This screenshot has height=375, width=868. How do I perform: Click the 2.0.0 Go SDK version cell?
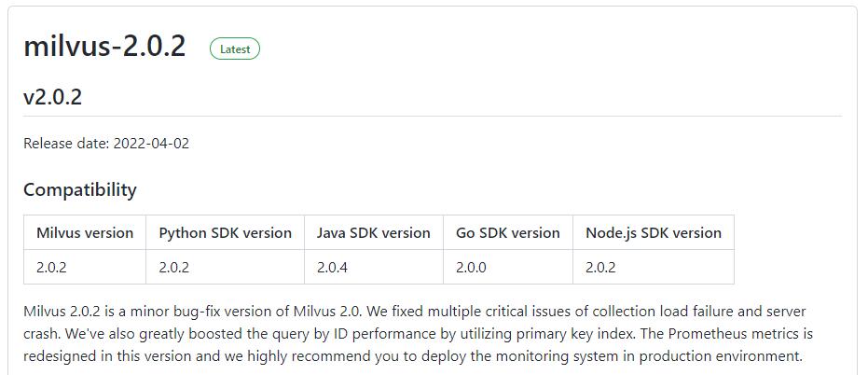pos(471,268)
